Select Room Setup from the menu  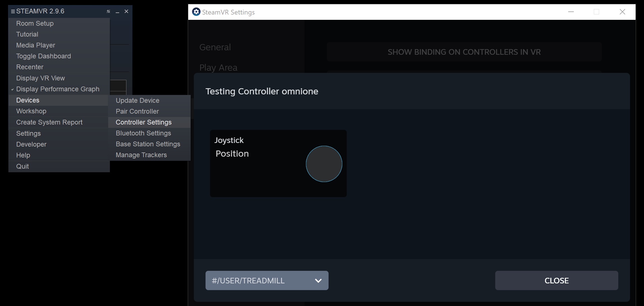point(59,23)
